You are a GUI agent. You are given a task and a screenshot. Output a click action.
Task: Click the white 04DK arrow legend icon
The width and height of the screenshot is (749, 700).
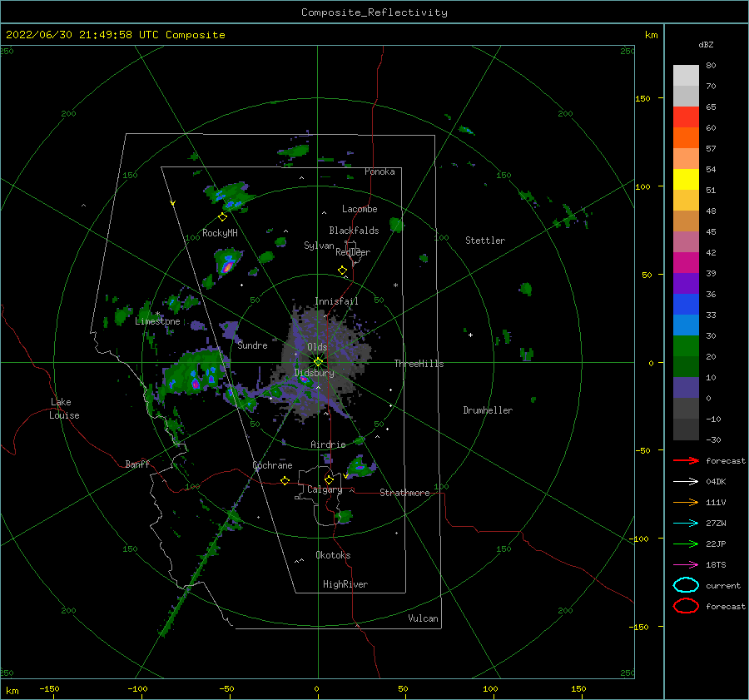coord(686,481)
